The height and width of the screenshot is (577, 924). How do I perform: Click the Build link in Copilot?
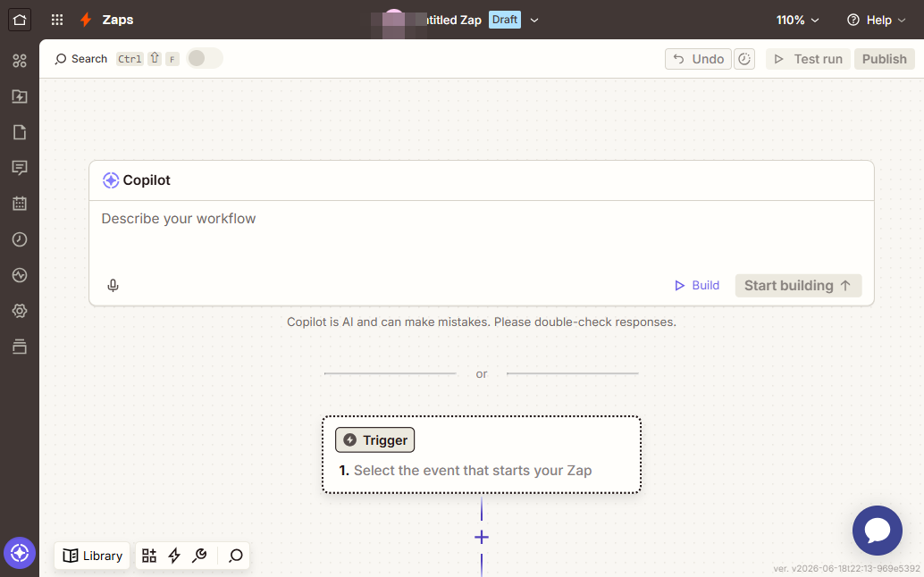tap(697, 286)
